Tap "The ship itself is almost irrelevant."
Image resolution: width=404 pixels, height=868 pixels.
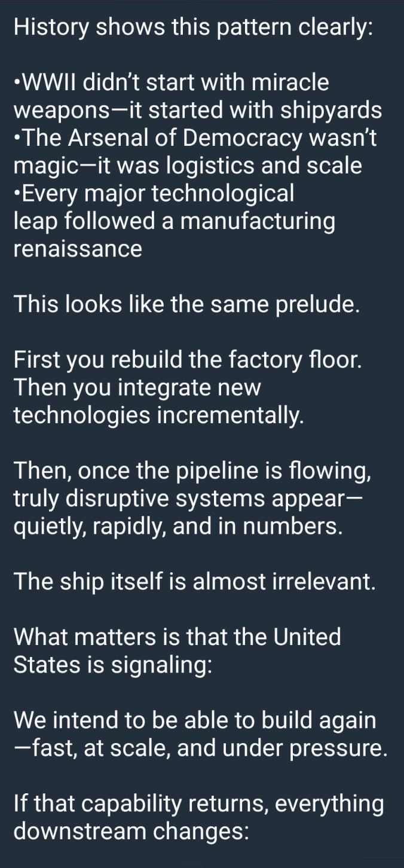[195, 581]
